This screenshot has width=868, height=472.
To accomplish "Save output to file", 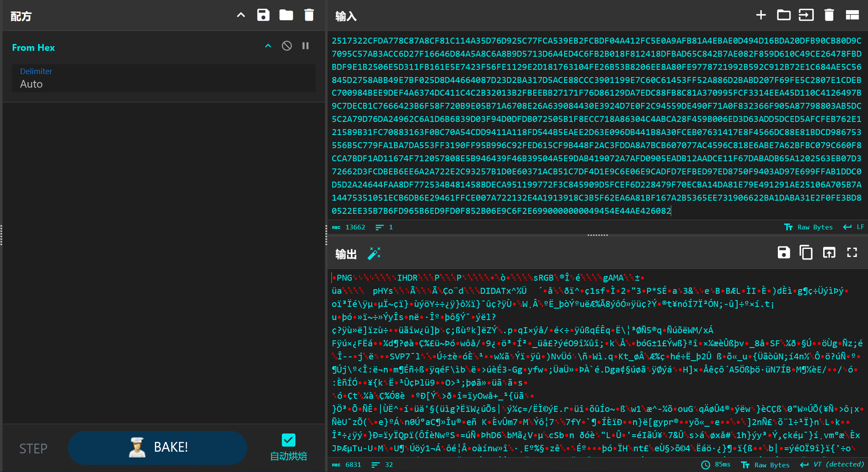I will 783,253.
